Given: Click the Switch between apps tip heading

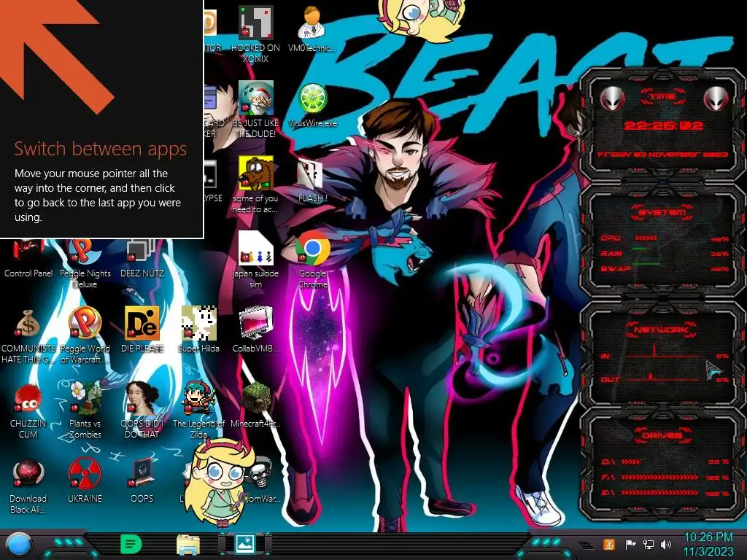Looking at the screenshot, I should click(101, 149).
